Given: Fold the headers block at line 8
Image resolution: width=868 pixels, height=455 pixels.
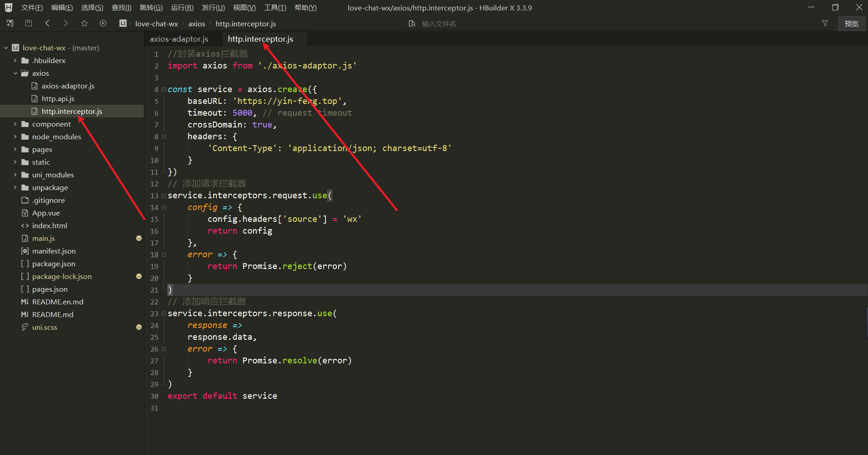Looking at the screenshot, I should click(x=163, y=137).
